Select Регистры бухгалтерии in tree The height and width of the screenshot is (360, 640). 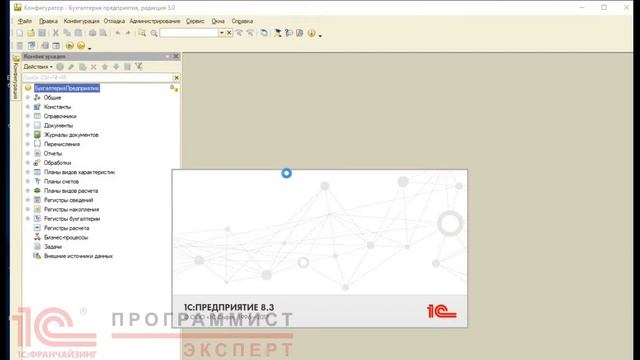pos(72,219)
